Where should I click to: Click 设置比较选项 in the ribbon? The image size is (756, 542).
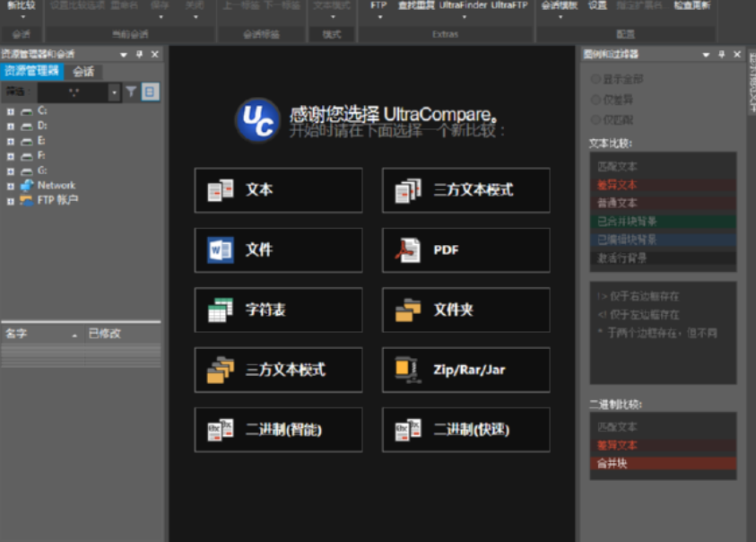click(x=78, y=5)
